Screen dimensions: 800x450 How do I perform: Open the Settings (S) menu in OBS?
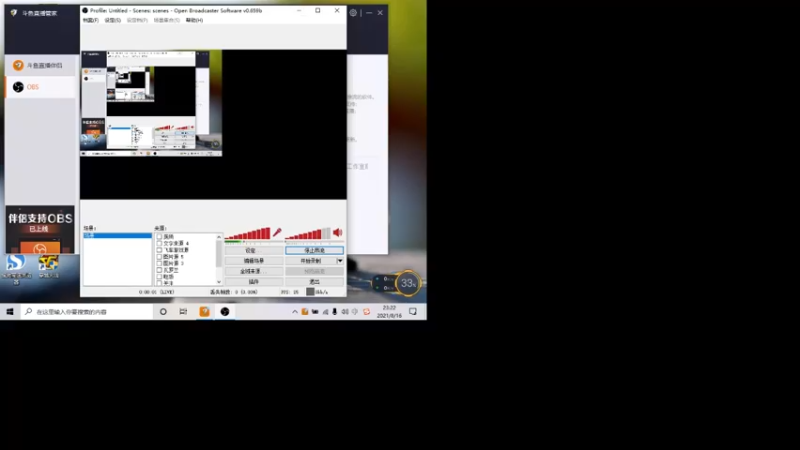click(x=112, y=20)
